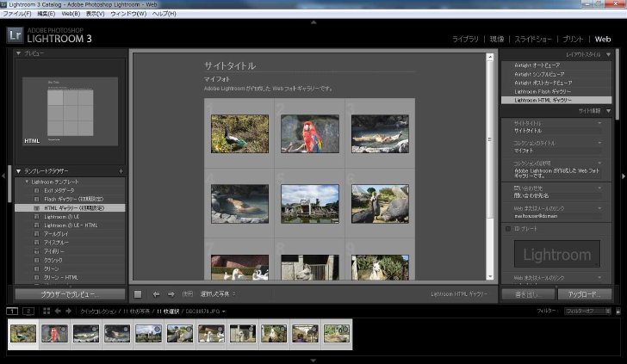
Task: Open the ウィンドウ(W) menu
Action: (x=128, y=14)
